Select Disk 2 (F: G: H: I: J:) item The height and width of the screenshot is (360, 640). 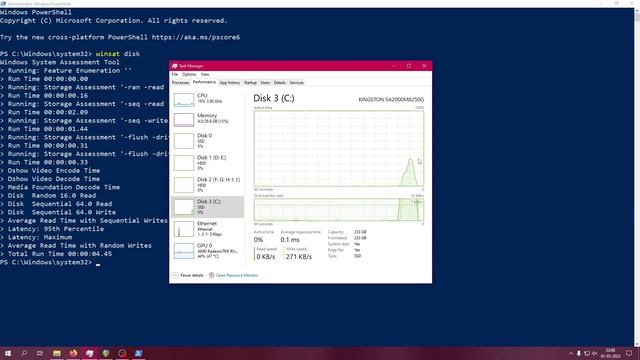pos(207,184)
